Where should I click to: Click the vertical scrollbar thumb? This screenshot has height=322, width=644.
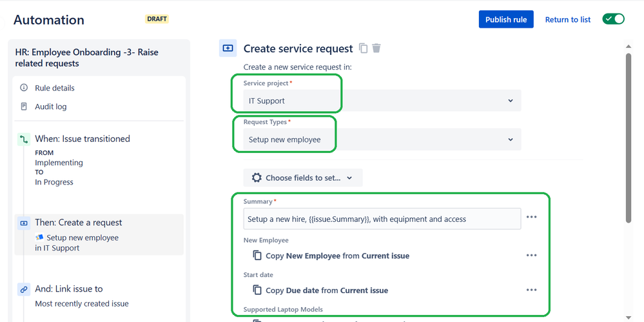[628, 137]
